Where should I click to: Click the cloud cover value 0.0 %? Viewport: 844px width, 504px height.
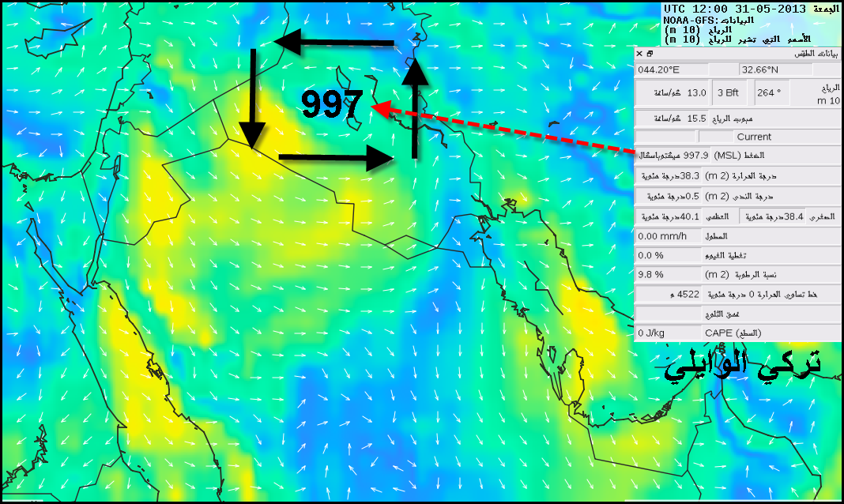[x=669, y=255]
